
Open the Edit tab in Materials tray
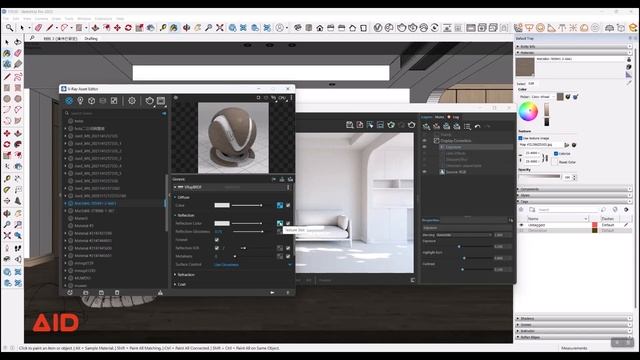(x=531, y=83)
